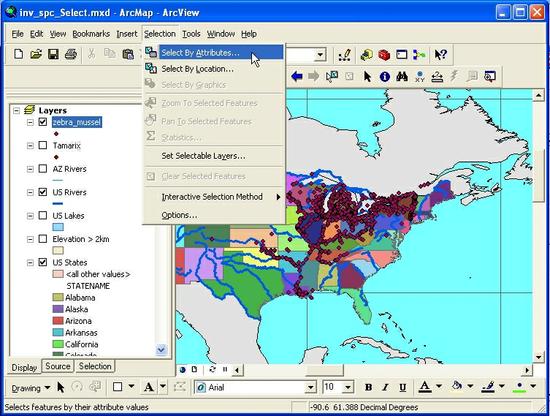This screenshot has width=550, height=416.
Task: Open the map scale dropdown arrow
Action: [x=320, y=55]
